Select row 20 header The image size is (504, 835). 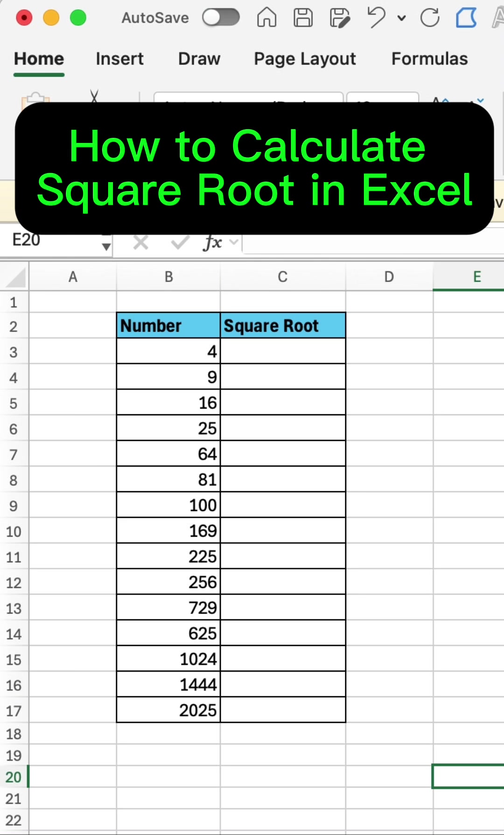(x=14, y=777)
